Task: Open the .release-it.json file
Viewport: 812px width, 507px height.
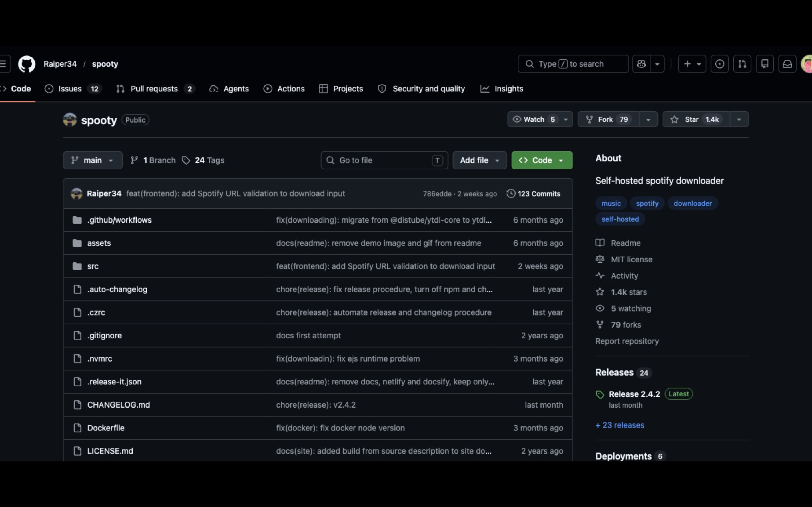Action: (114, 382)
